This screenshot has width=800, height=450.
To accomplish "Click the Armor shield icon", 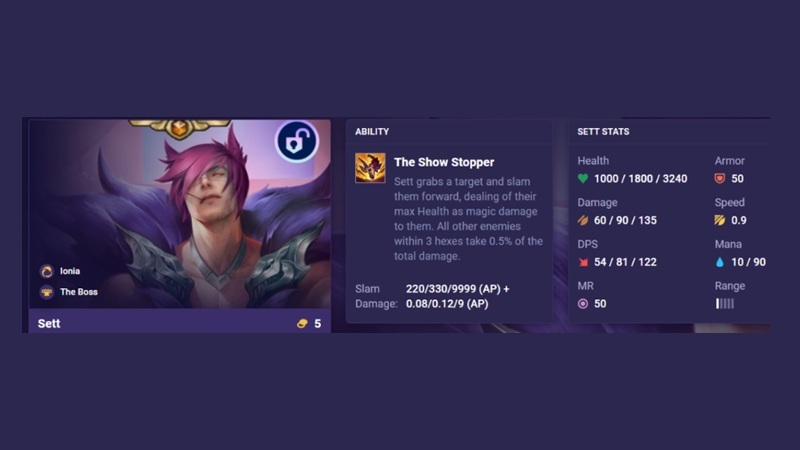I will pos(719,179).
